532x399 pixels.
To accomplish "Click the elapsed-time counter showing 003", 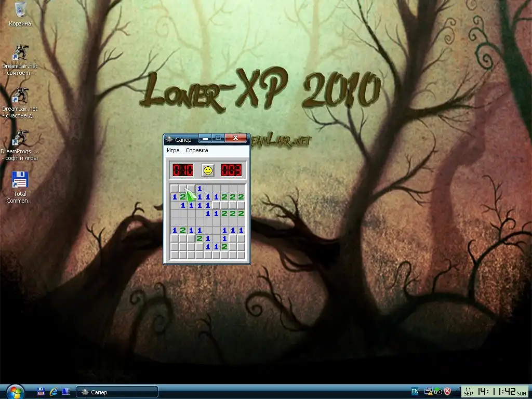I will click(x=231, y=170).
